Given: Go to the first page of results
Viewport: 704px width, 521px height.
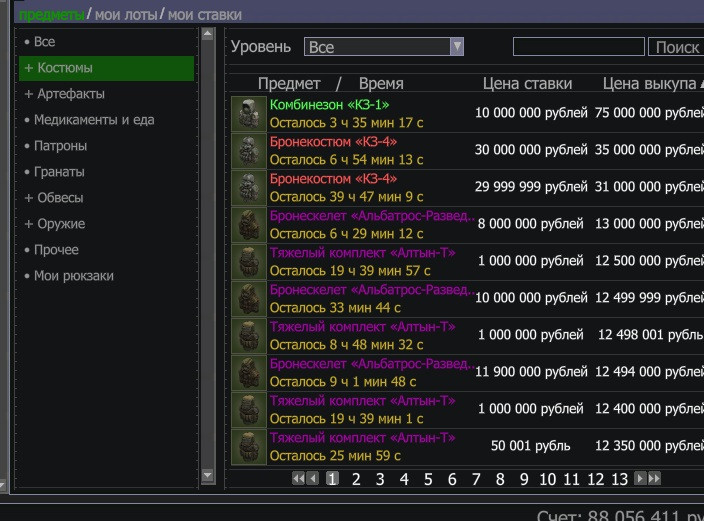Looking at the screenshot, I should click(x=298, y=478).
